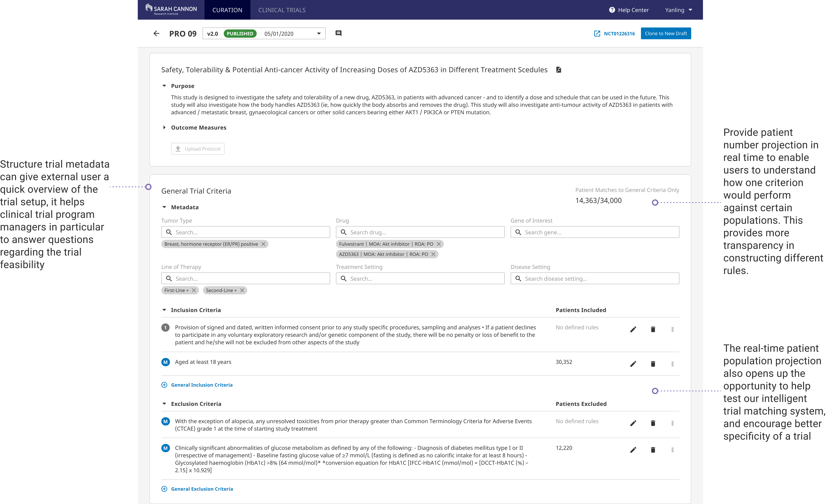Delete the informed consent inclusion criterion

[x=653, y=329]
